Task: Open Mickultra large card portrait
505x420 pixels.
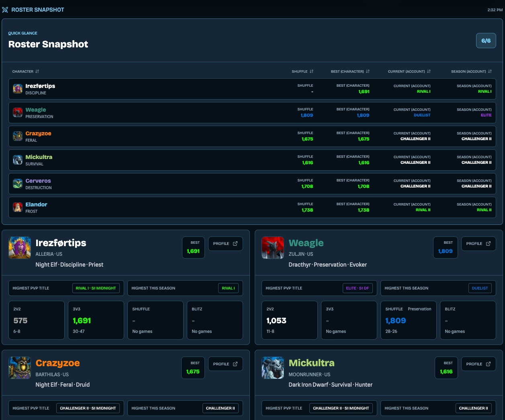Action: pyautogui.click(x=273, y=368)
